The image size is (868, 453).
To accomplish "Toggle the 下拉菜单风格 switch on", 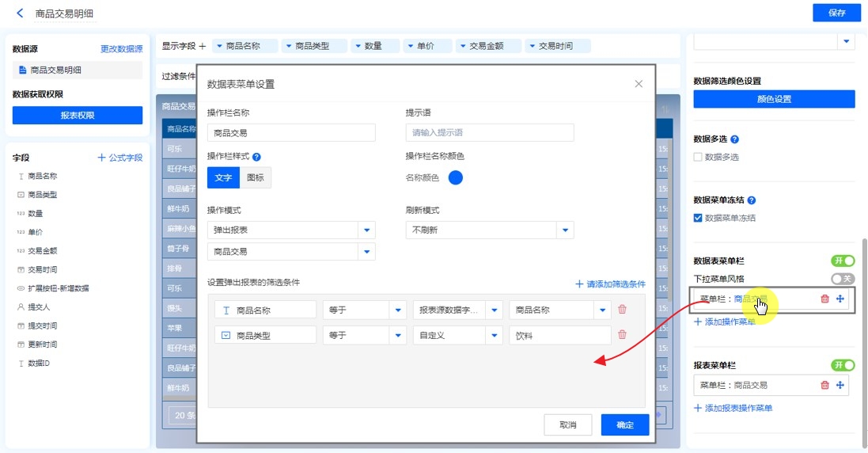I will click(843, 279).
